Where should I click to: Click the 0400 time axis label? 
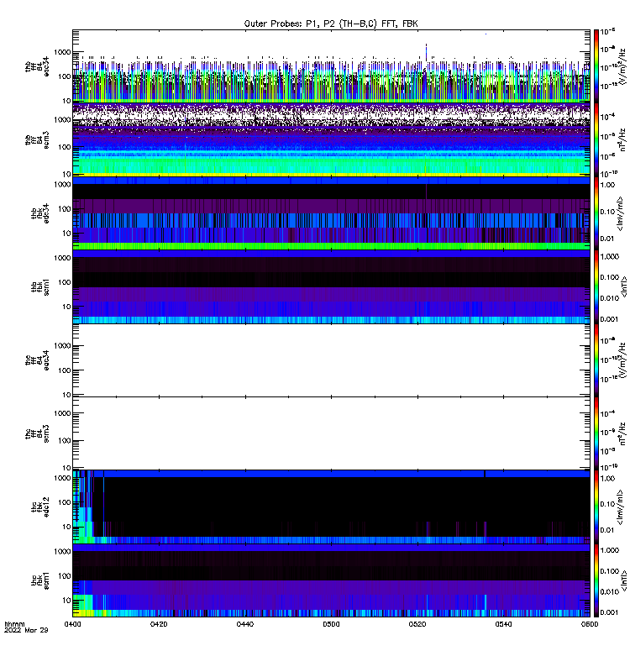point(72,624)
